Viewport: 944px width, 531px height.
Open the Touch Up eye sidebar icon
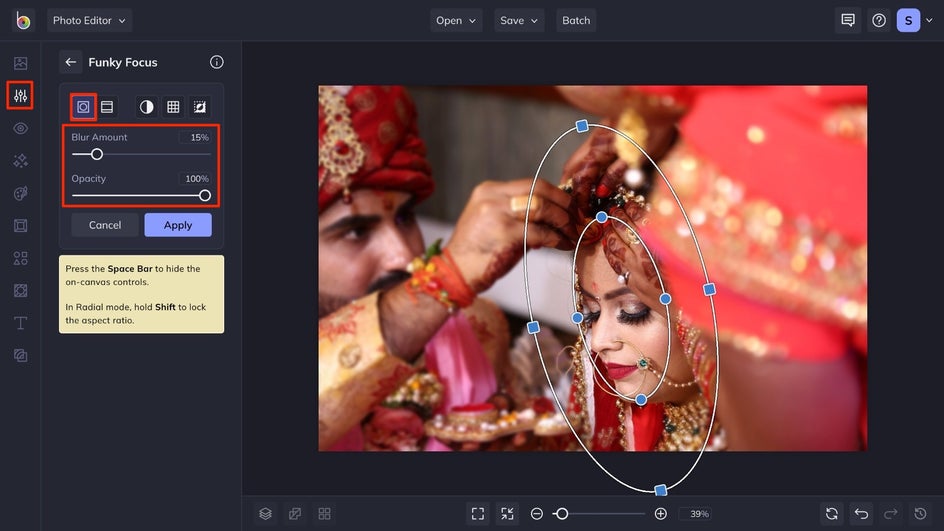(x=20, y=128)
